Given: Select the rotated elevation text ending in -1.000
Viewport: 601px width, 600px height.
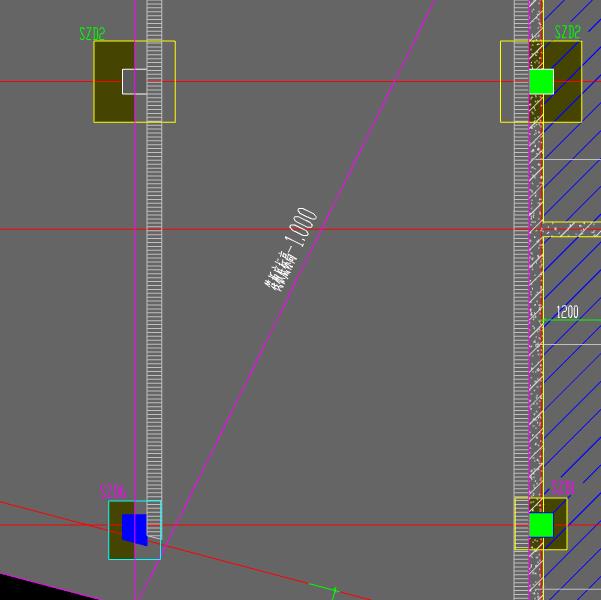Looking at the screenshot, I should (x=291, y=252).
